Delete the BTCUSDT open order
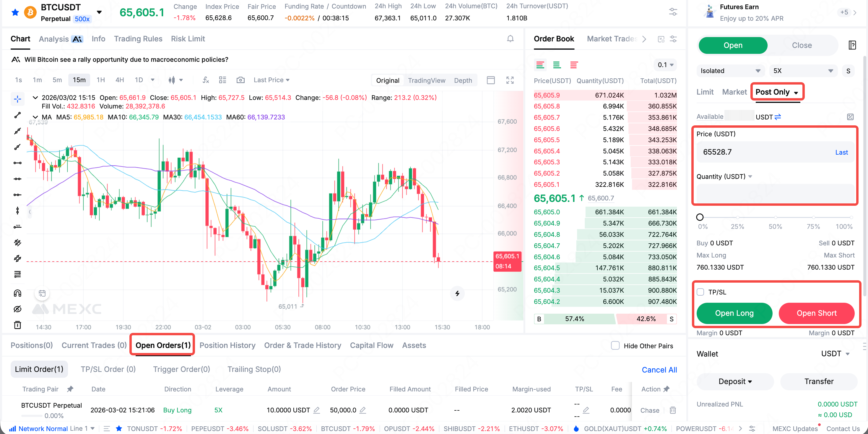Screen dimensions: 868x434 [672, 410]
